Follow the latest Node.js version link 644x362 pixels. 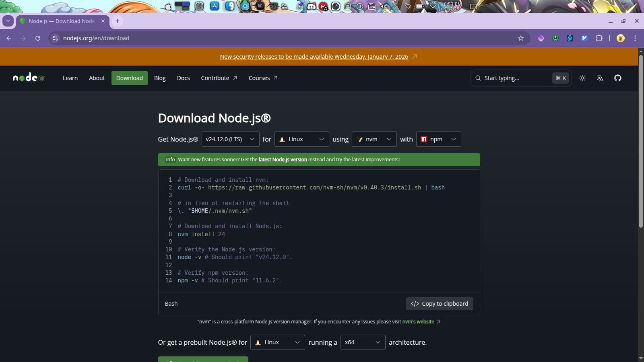(x=283, y=160)
